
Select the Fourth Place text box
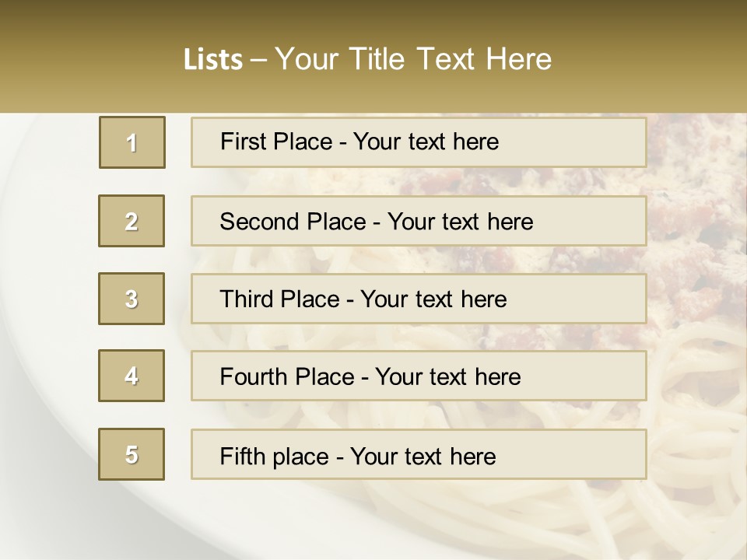pos(419,376)
